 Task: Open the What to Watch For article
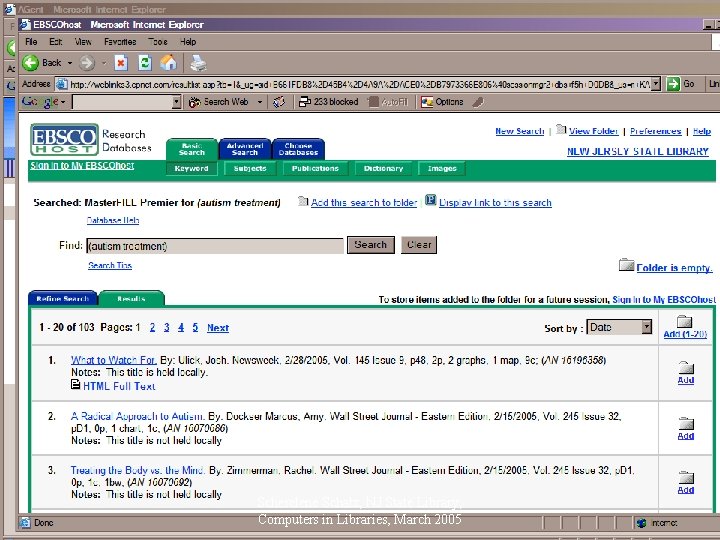tap(113, 360)
